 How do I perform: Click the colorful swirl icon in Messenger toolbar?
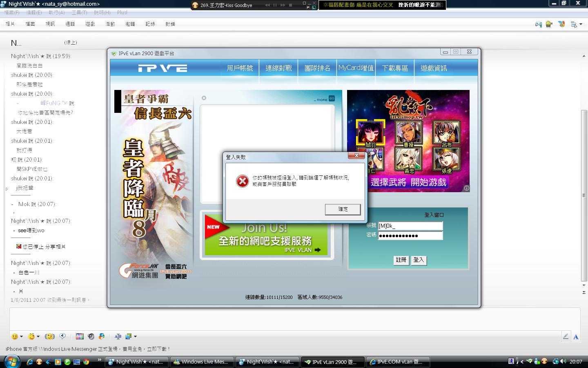pyautogui.click(x=561, y=24)
